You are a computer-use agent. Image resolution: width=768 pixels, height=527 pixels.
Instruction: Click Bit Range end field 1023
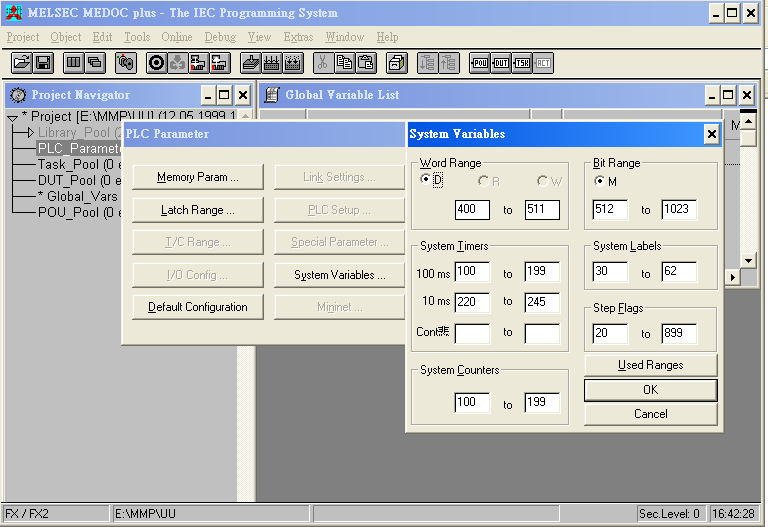[679, 210]
